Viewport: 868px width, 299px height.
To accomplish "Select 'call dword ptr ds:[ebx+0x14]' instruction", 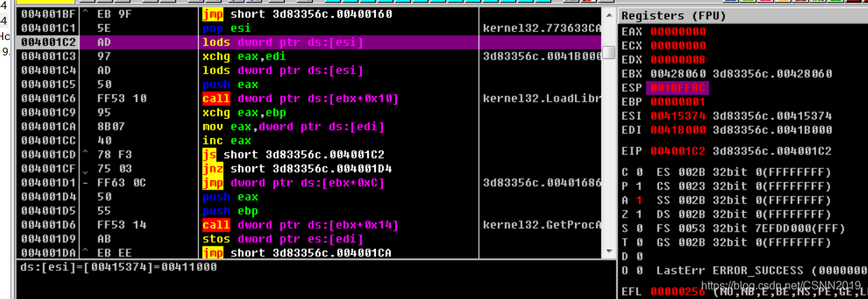I will point(300,225).
